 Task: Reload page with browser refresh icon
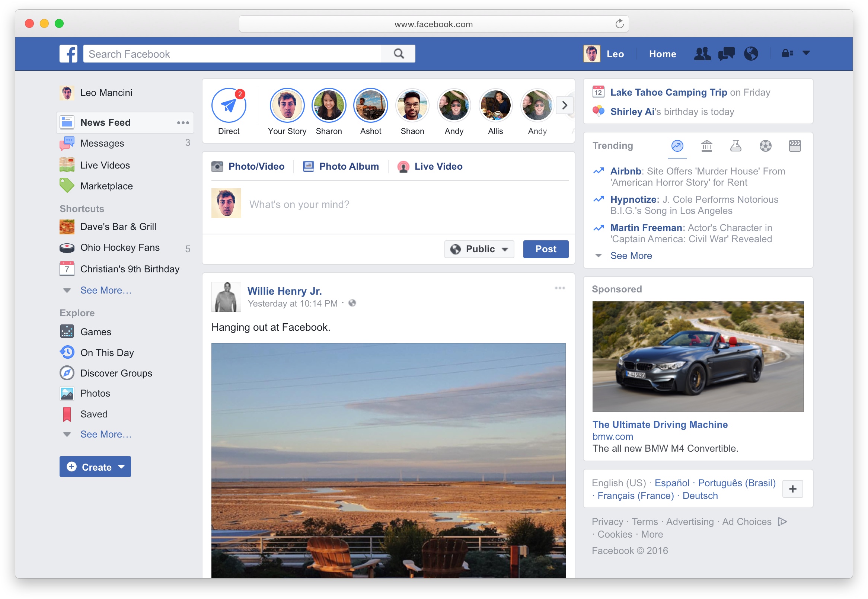coord(619,24)
